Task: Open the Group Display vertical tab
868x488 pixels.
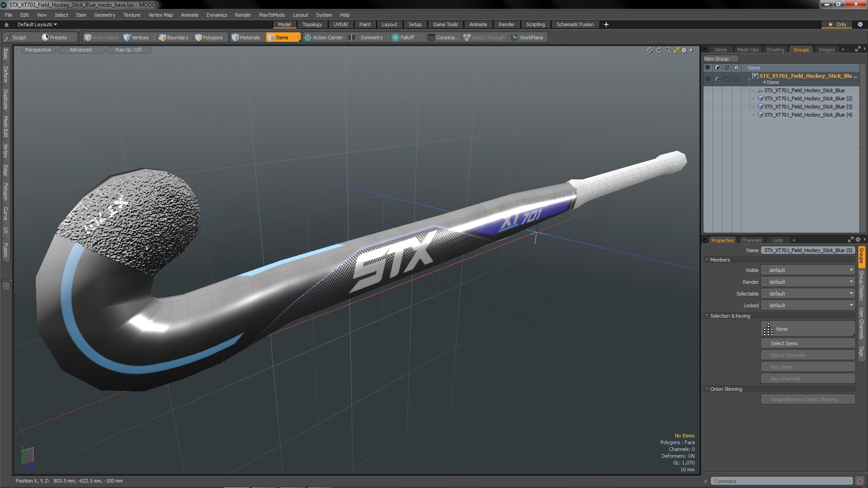Action: coord(862,286)
